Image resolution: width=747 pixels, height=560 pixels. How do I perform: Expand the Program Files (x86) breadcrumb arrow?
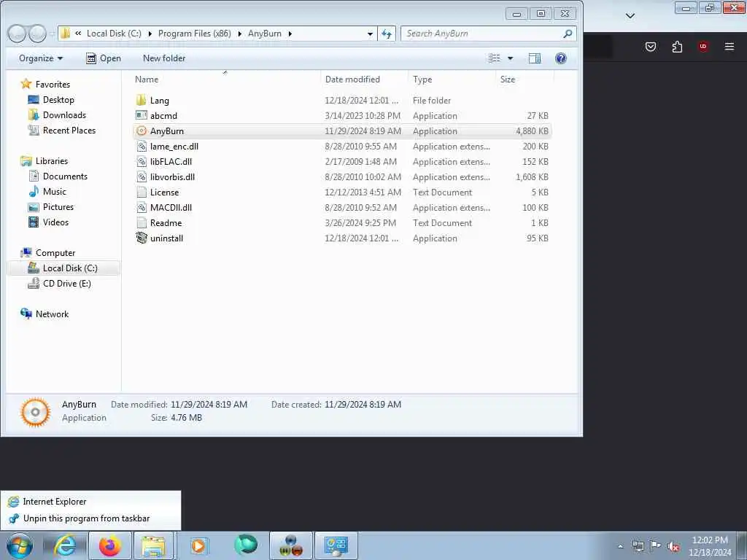[x=239, y=34]
